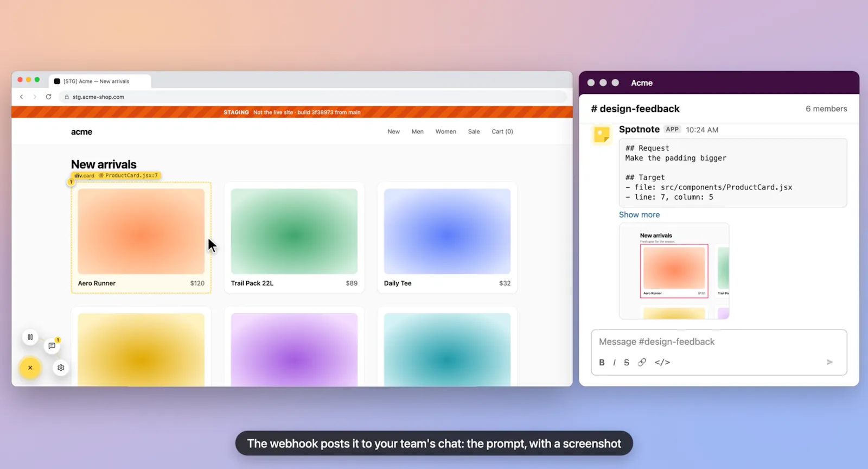
Task: Select the Daily Tee product image
Action: point(447,231)
